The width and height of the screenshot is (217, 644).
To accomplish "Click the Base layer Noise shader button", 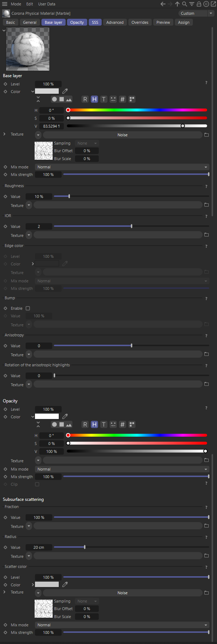I will [123, 135].
